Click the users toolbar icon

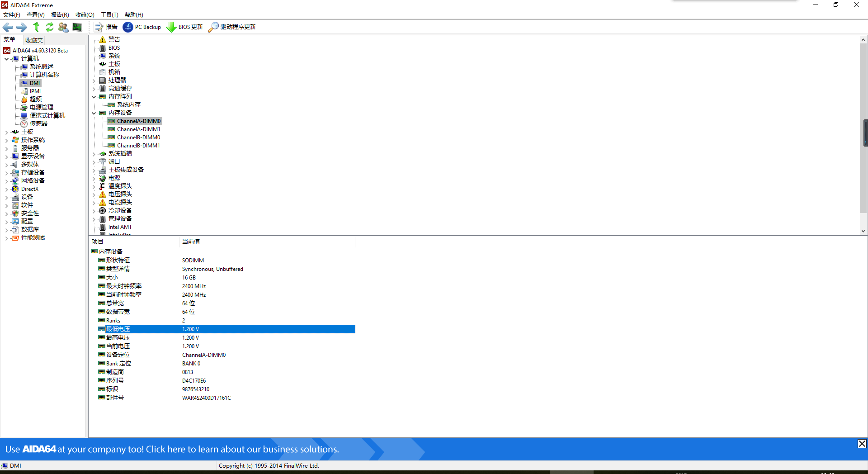click(x=63, y=27)
